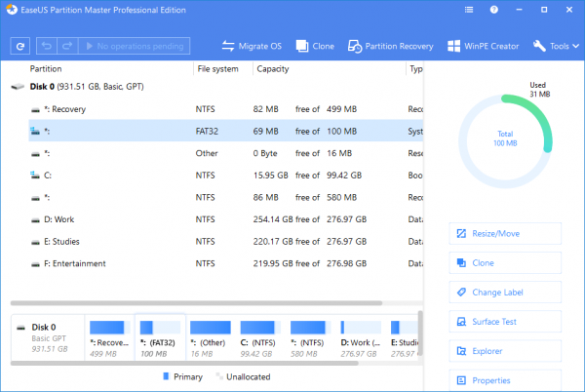Image resolution: width=585 pixels, height=392 pixels.
Task: Click the Resize/Move action button
Action: pos(505,233)
